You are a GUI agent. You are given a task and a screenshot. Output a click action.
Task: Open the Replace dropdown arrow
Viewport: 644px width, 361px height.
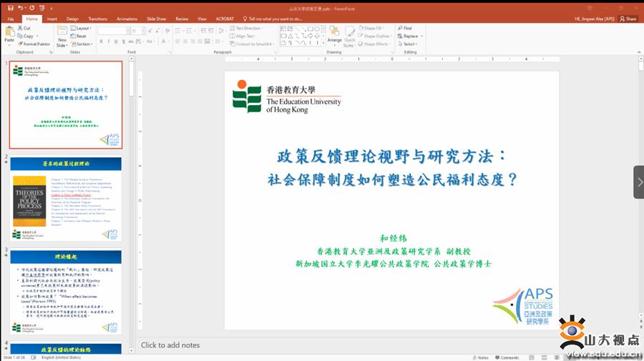[421, 36]
